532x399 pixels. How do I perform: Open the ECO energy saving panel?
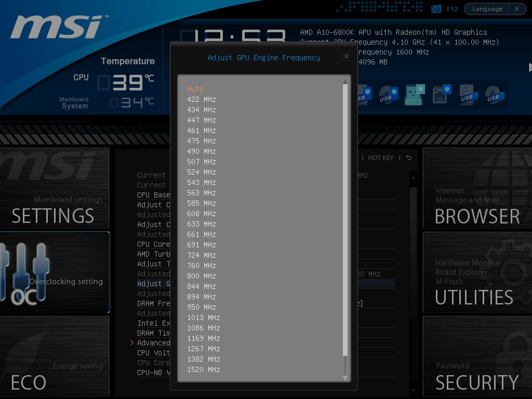coord(55,356)
